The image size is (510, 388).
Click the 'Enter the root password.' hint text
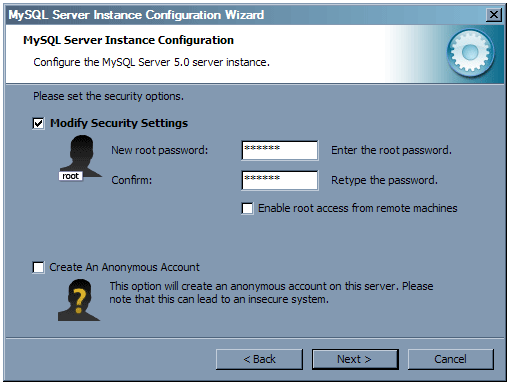pos(391,150)
